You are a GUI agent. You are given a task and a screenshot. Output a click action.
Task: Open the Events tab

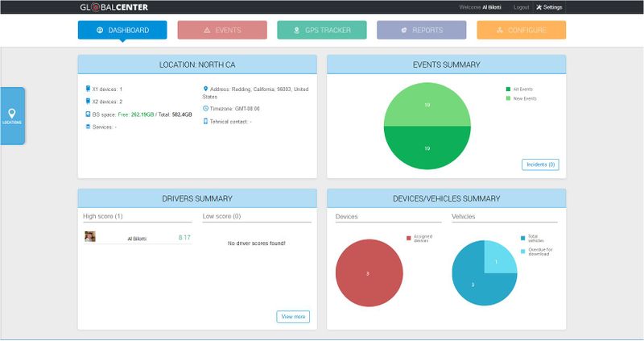pos(222,30)
